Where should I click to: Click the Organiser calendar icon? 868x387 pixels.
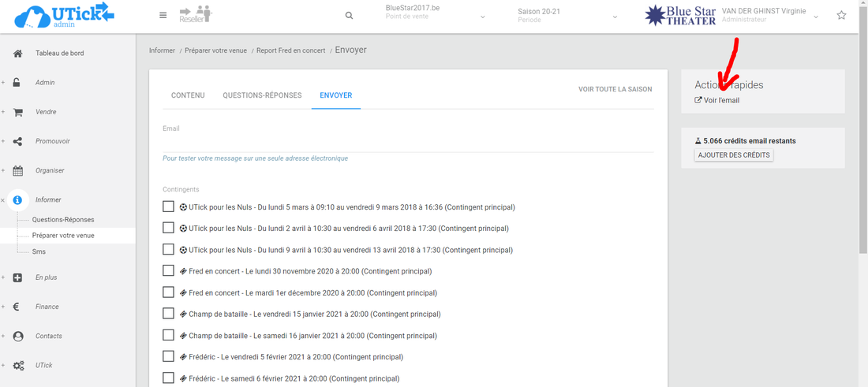[x=18, y=170]
